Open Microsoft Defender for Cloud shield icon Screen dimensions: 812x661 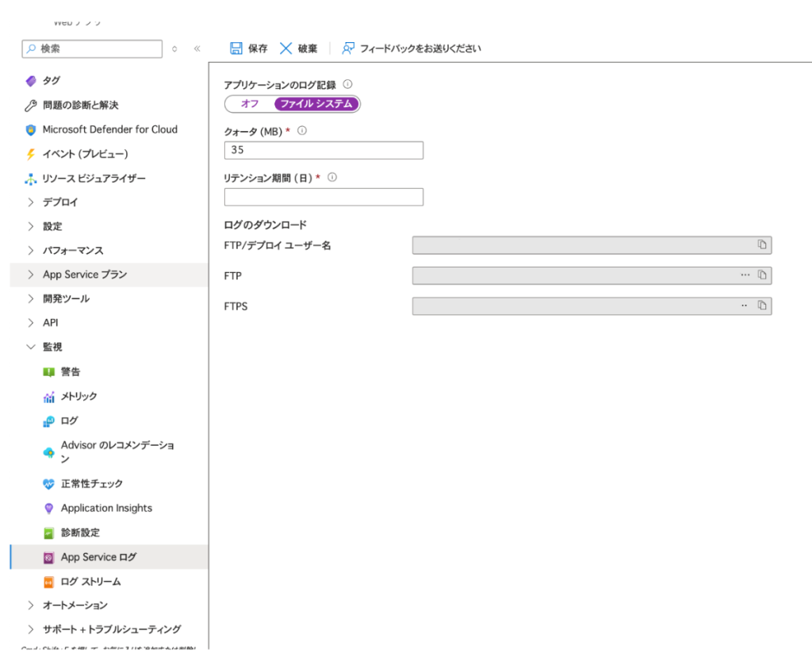coord(31,129)
